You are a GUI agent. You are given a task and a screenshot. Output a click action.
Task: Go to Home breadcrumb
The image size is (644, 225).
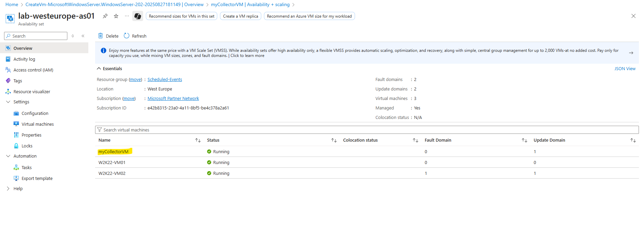(x=12, y=4)
